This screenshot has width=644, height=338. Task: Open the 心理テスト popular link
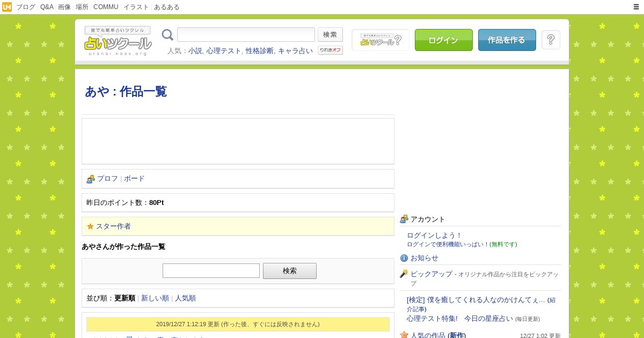click(224, 51)
